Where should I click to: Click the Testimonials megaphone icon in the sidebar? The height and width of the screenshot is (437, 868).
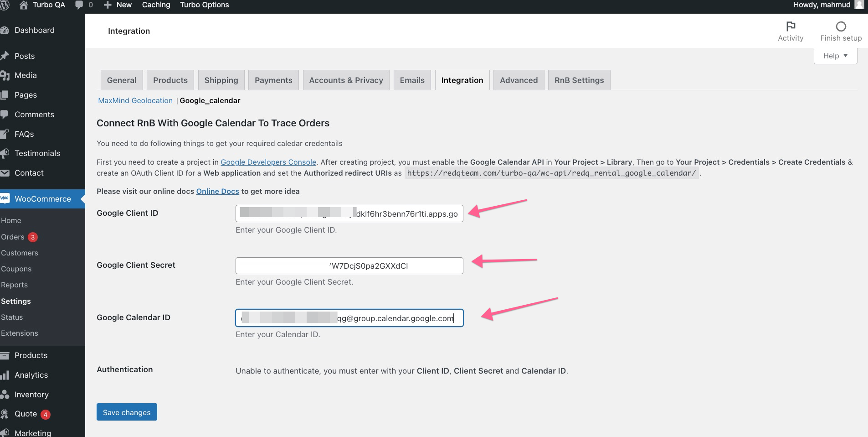[5, 153]
